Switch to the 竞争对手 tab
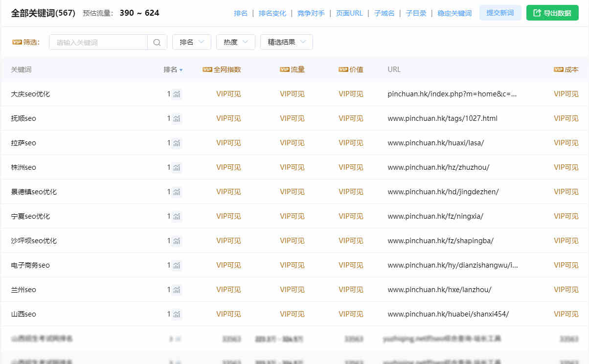Image resolution: width=589 pixels, height=364 pixels. click(311, 13)
